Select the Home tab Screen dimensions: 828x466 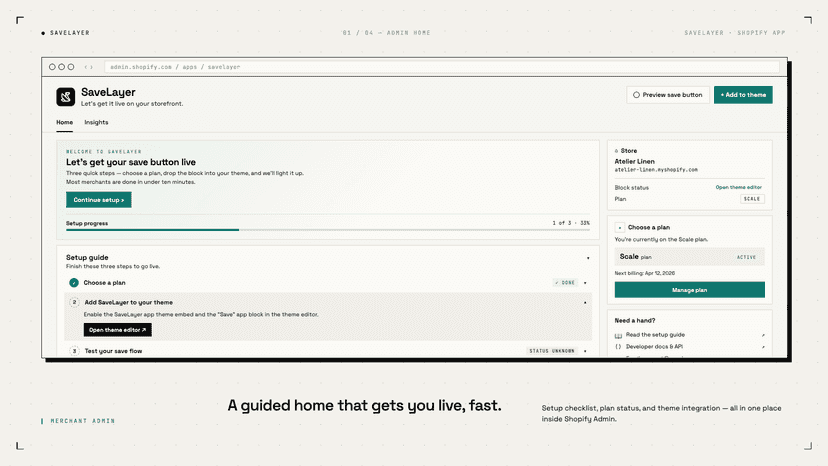point(64,122)
